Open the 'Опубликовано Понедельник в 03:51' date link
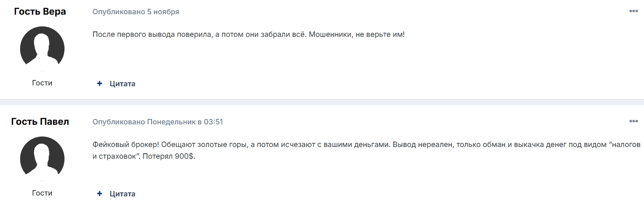The image size is (644, 201). click(157, 122)
